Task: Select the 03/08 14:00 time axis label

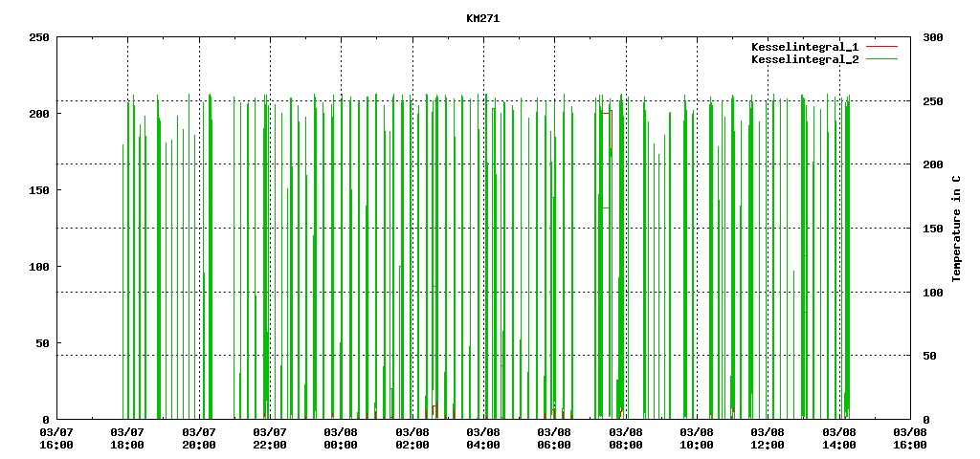Action: tap(838, 438)
